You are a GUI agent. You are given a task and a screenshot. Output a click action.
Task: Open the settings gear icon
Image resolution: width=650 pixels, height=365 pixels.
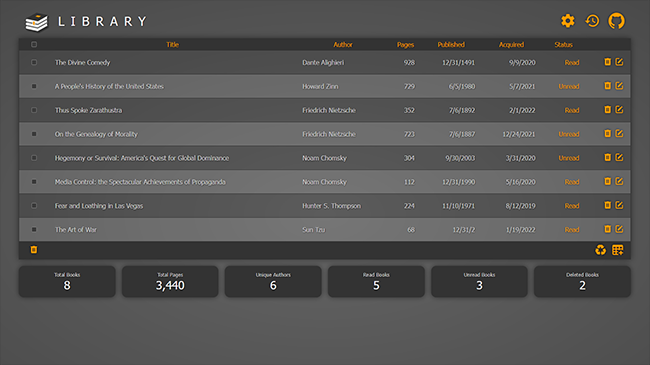pos(568,21)
